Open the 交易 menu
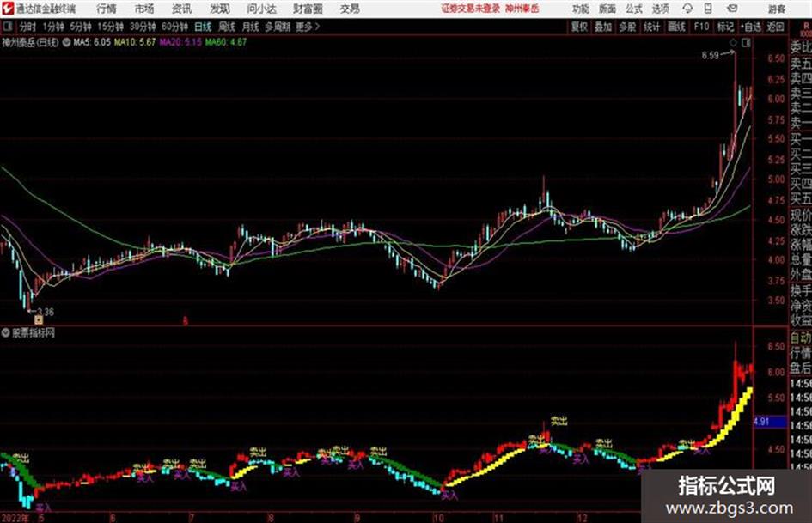812x523 pixels. coord(350,9)
